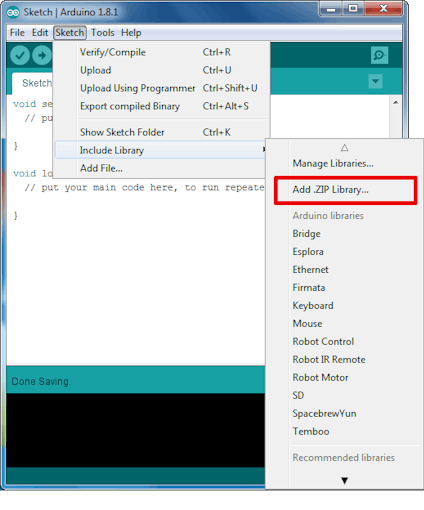
Task: Open the File menu
Action: (x=17, y=33)
